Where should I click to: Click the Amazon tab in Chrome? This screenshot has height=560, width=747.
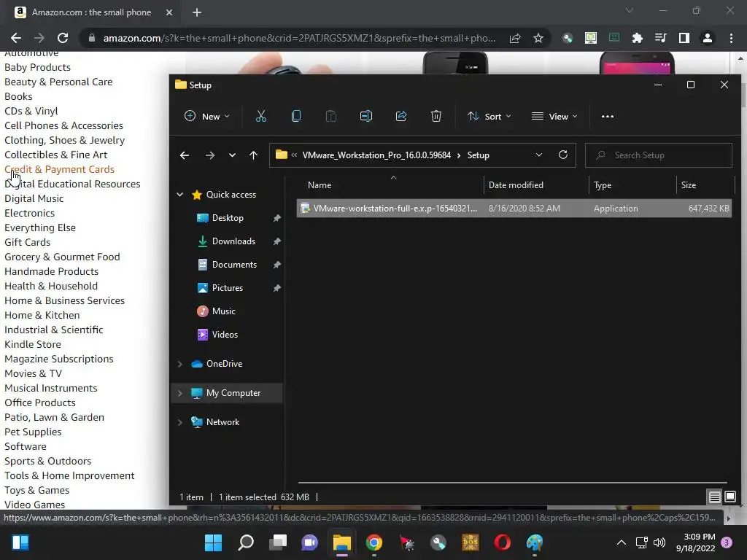coord(90,12)
